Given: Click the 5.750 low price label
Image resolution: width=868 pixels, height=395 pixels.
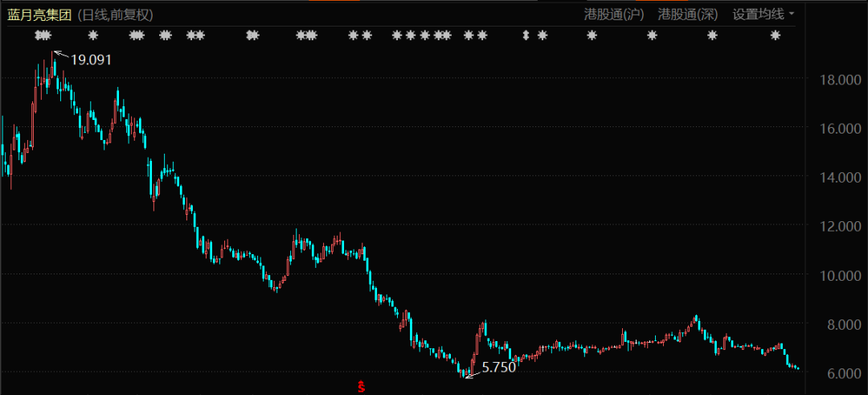Looking at the screenshot, I should coord(498,367).
